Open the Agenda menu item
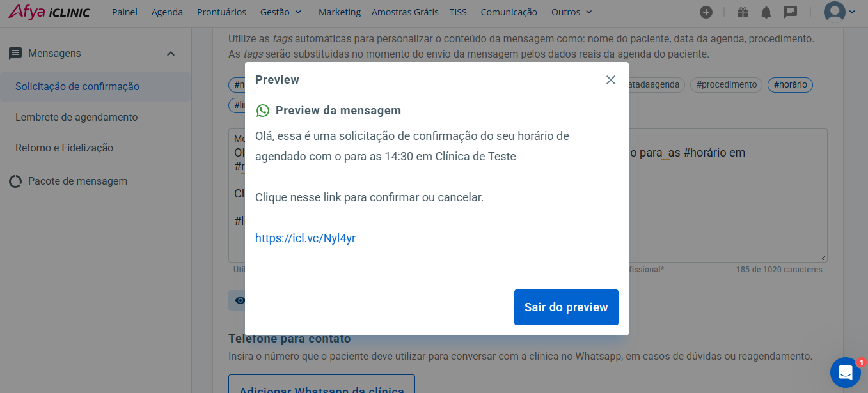The image size is (868, 393). 167,12
